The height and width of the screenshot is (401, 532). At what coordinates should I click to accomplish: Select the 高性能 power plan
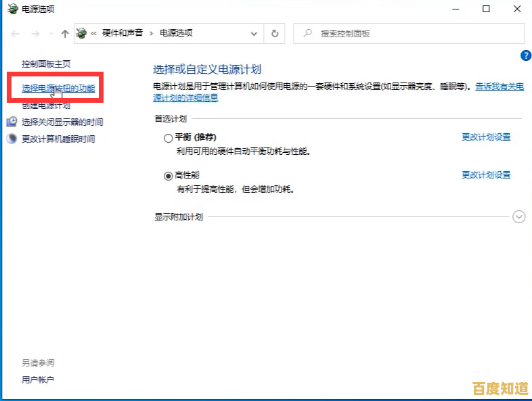[168, 176]
